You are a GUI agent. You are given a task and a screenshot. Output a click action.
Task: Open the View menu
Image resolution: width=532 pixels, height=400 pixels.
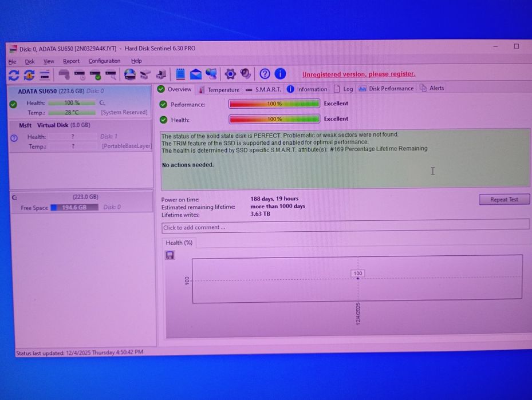49,61
